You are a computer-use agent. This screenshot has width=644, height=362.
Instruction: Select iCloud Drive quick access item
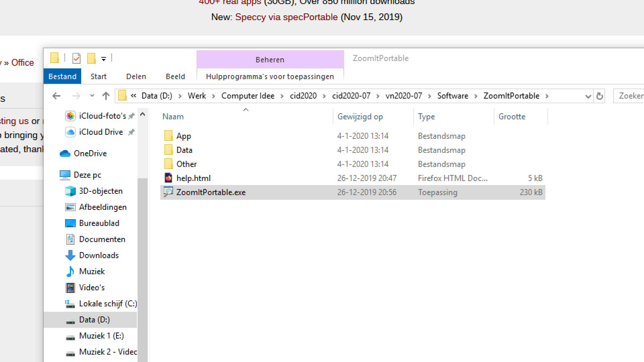101,132
